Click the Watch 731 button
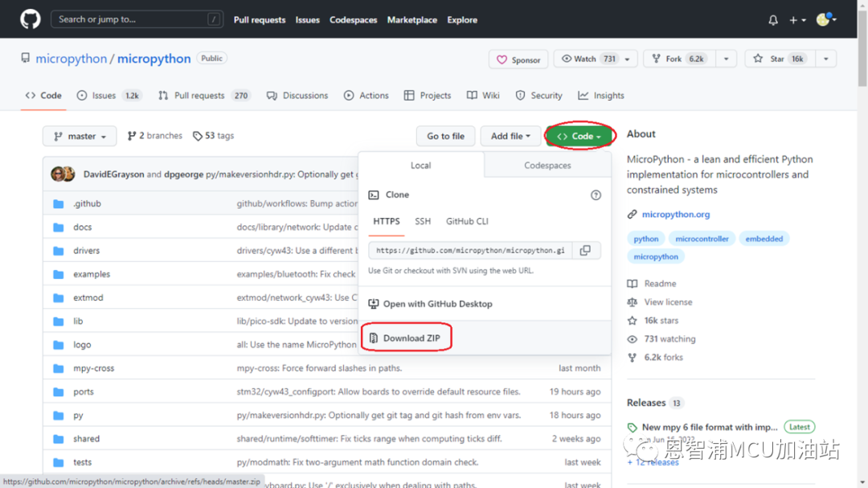The height and width of the screenshot is (488, 868). point(588,59)
